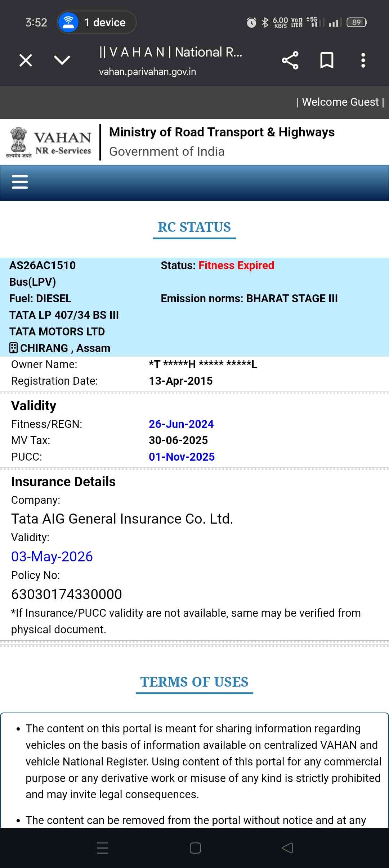Tap the share icon
The width and height of the screenshot is (389, 868).
(290, 60)
